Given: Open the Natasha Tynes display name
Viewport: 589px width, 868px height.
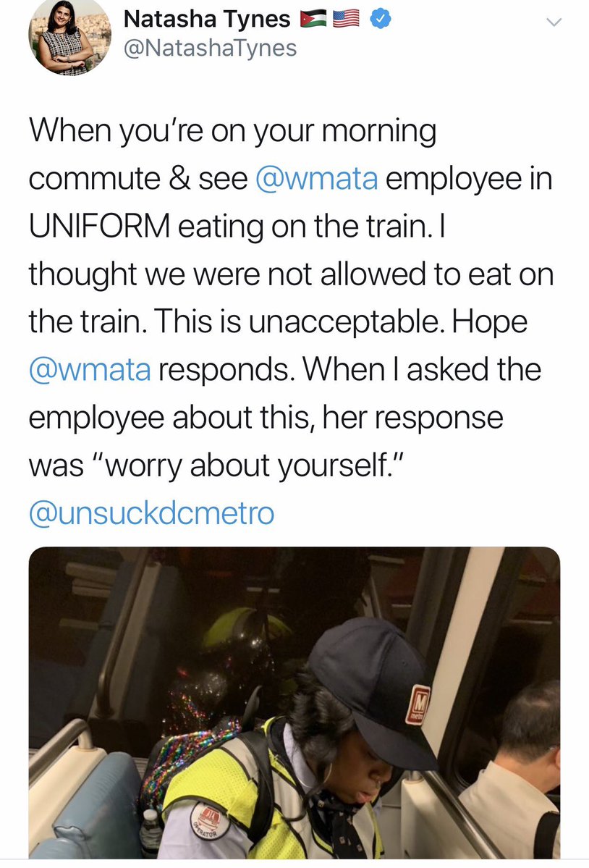Looking at the screenshot, I should click(207, 20).
